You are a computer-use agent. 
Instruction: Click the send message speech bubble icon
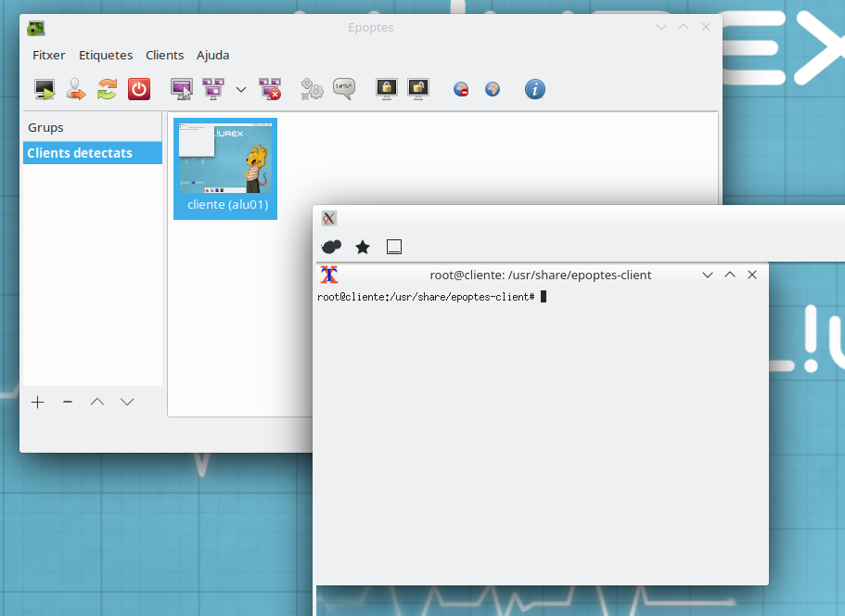coord(344,89)
